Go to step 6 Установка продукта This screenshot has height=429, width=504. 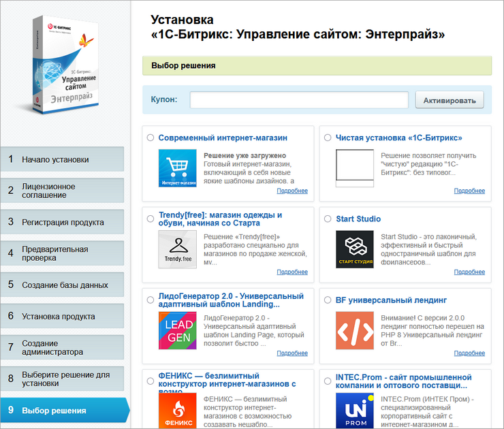click(x=62, y=316)
